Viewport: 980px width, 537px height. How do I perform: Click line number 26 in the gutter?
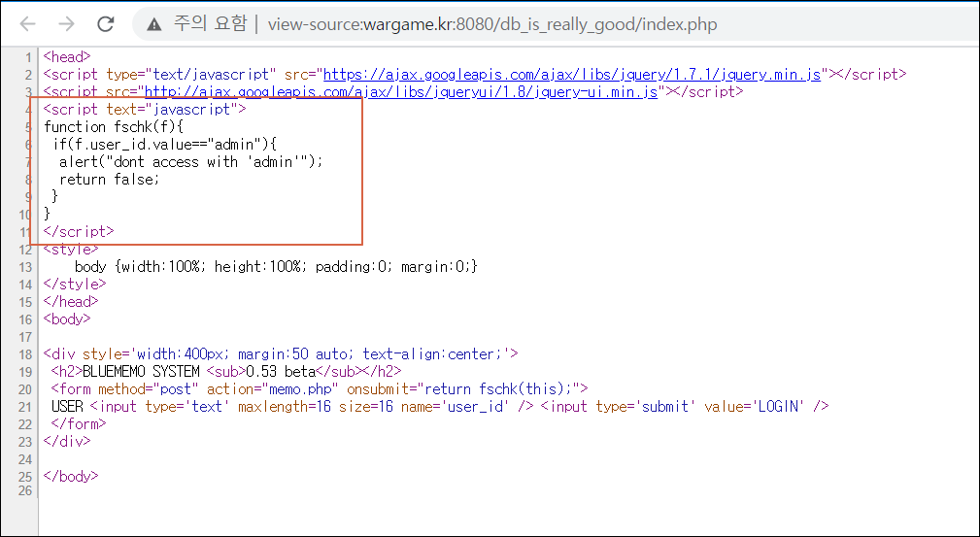25,490
